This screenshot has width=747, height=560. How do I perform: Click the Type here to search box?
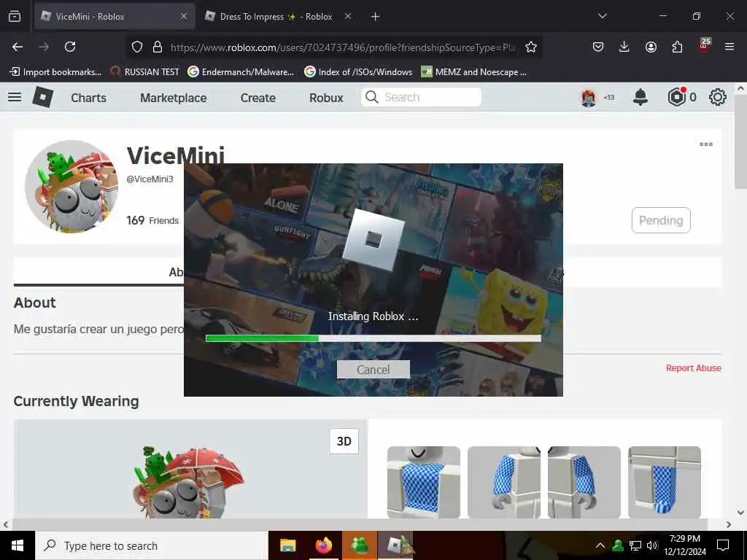point(152,545)
